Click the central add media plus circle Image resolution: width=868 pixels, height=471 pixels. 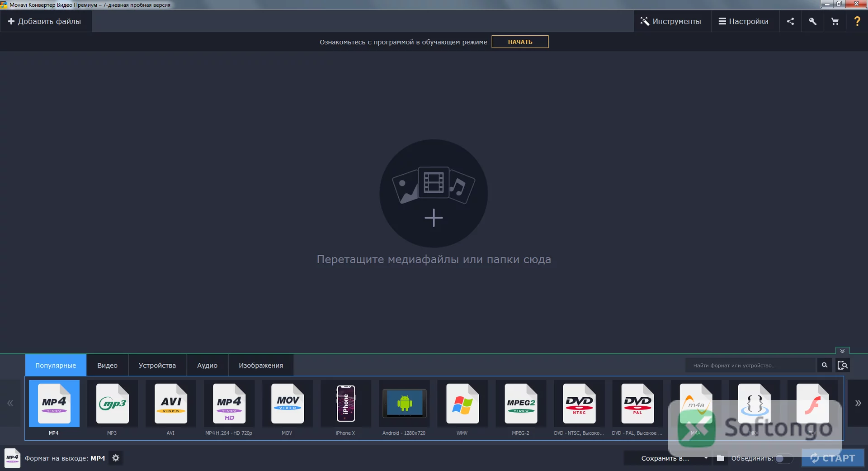pyautogui.click(x=434, y=193)
